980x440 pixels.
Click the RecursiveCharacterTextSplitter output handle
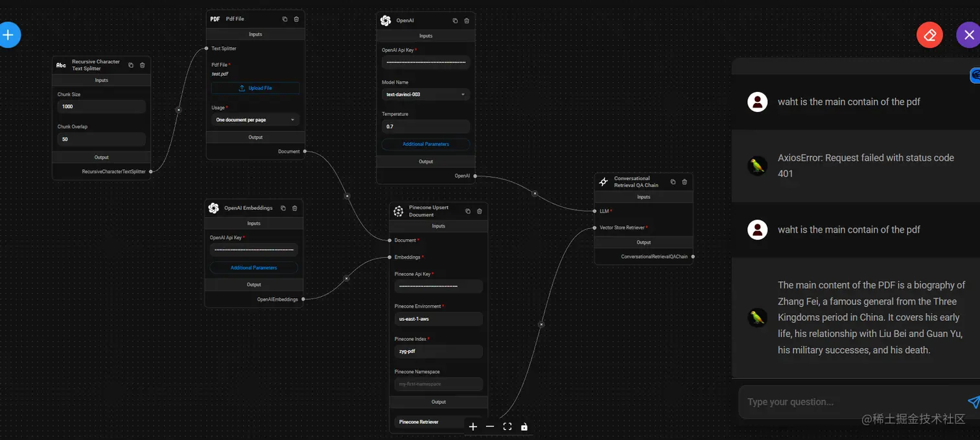[151, 172]
